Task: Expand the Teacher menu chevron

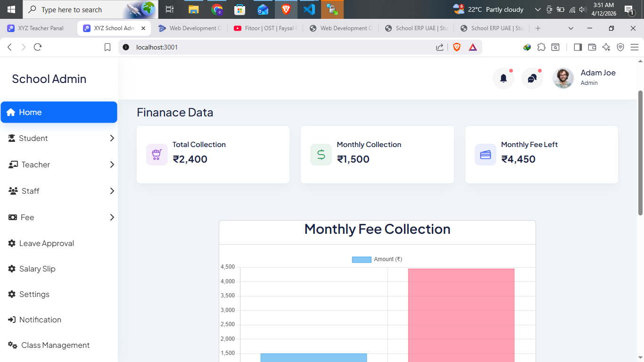Action: coord(112,165)
